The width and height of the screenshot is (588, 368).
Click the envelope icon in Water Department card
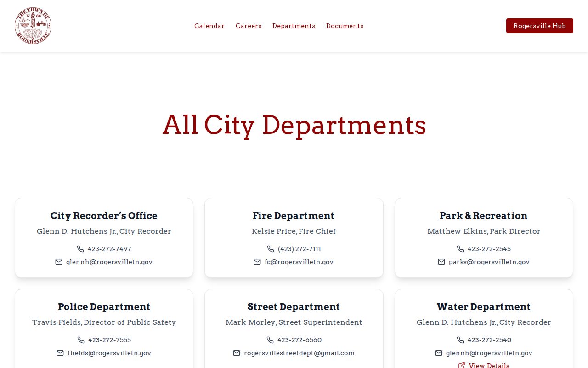coord(439,353)
